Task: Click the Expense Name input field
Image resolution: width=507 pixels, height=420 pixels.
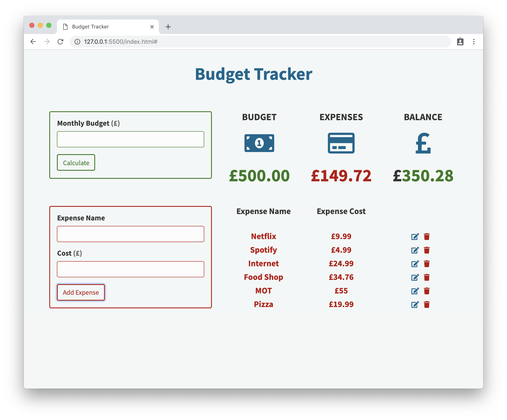Action: point(130,234)
